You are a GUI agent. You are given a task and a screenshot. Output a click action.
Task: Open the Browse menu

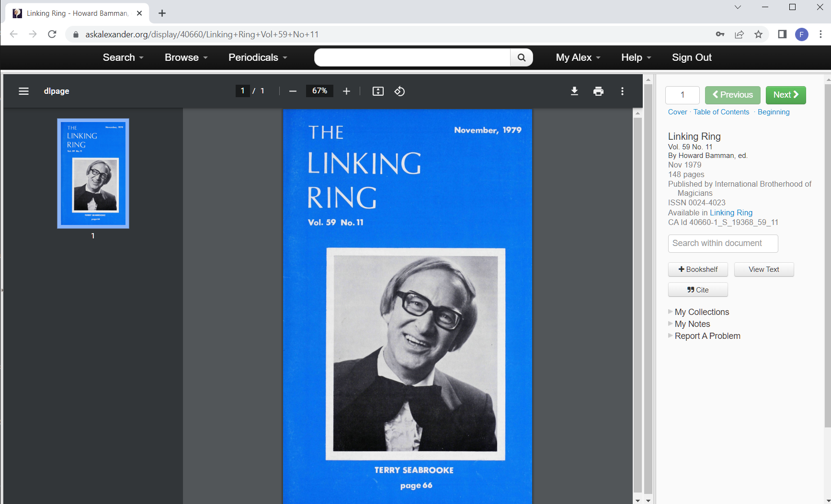186,57
